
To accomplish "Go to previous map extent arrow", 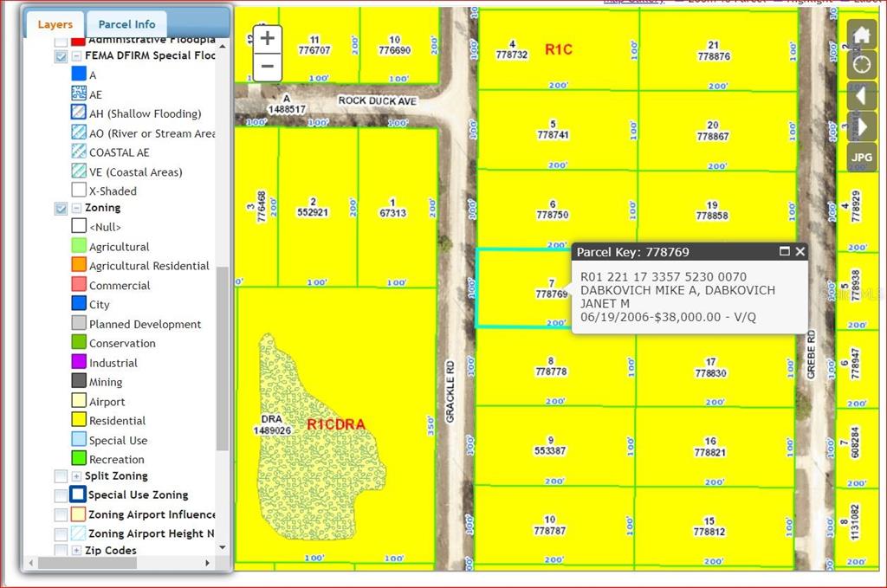I will pos(862,96).
